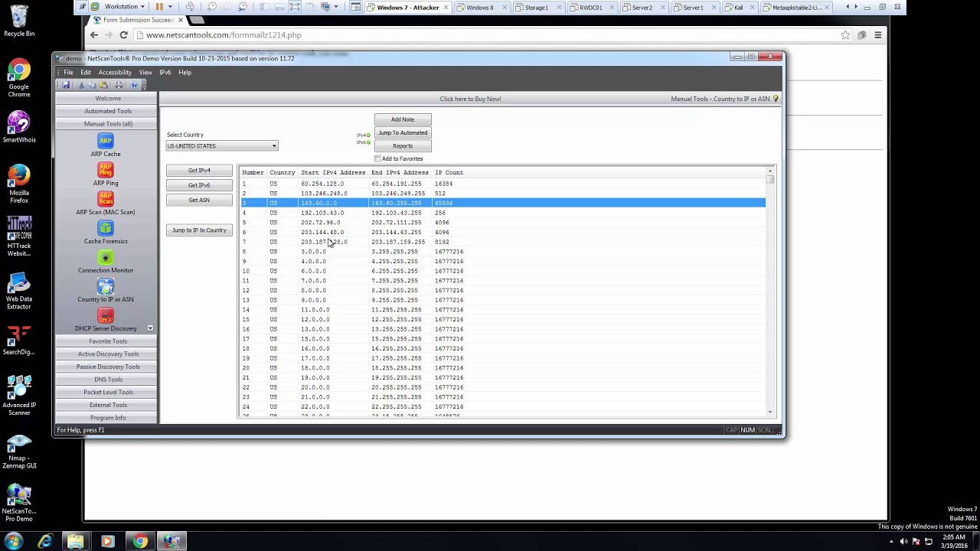Bookmark page with Chrome star icon

[x=845, y=34]
